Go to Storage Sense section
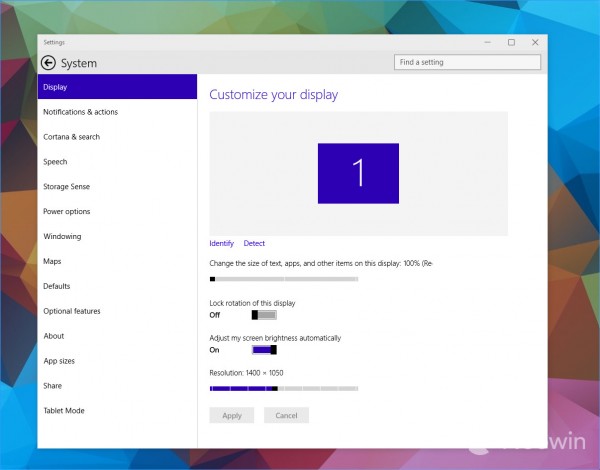 [x=66, y=187]
